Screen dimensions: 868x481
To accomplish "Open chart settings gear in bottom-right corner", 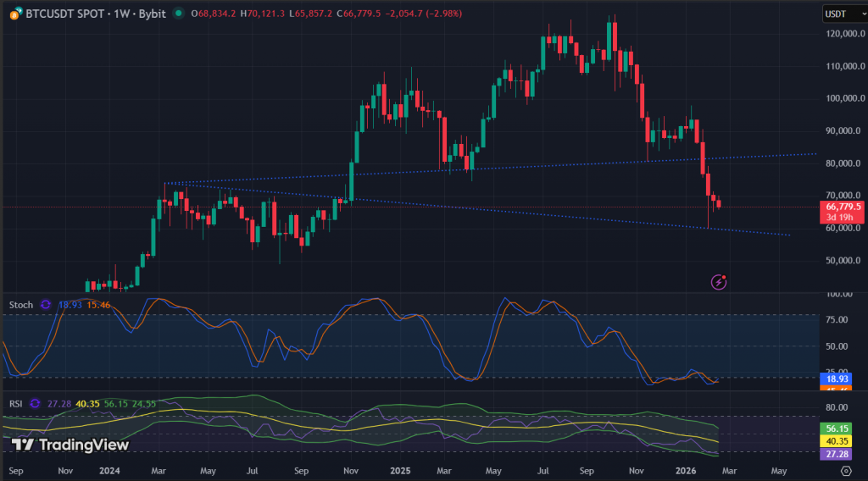I will [845, 469].
